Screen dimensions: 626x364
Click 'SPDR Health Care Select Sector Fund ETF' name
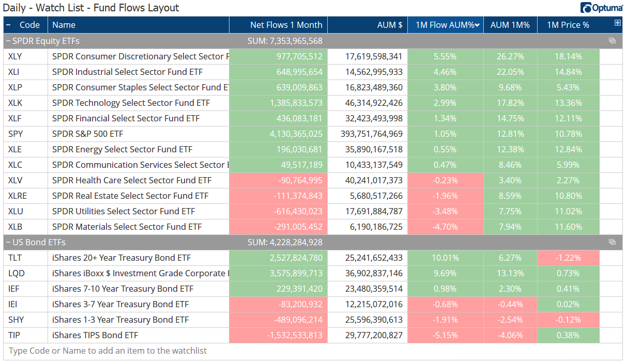click(x=132, y=180)
